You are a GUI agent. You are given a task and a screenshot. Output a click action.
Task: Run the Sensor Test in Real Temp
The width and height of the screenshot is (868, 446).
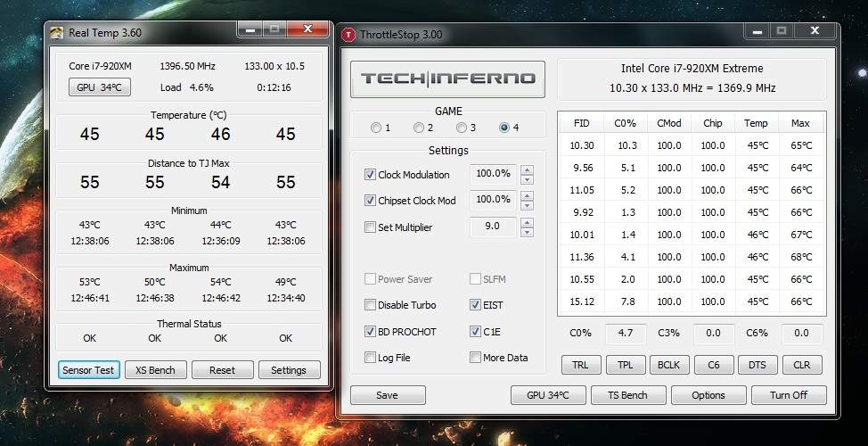point(88,370)
